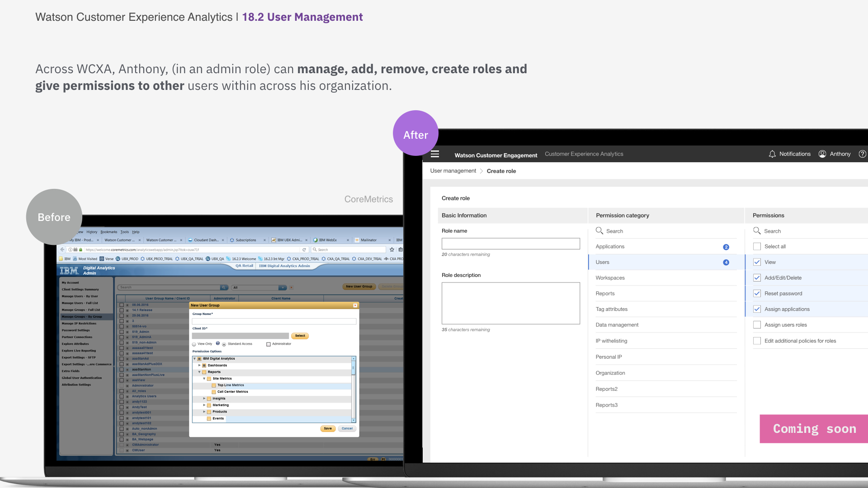Open the help question mark icon
Screen dimensions: 868x488
862,154
